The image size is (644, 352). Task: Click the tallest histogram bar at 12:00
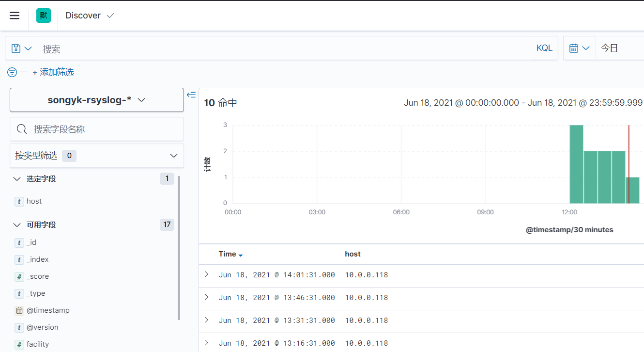click(576, 164)
